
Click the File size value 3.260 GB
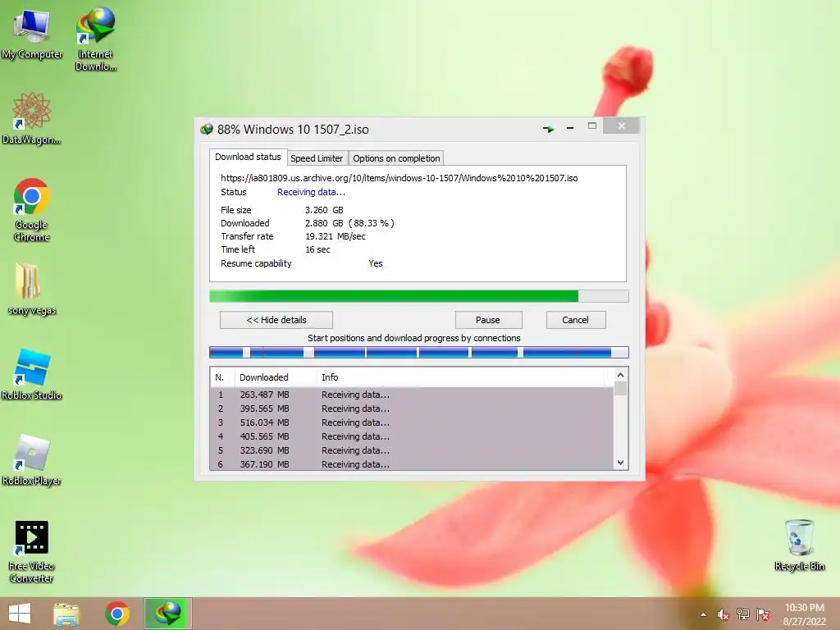(x=324, y=210)
